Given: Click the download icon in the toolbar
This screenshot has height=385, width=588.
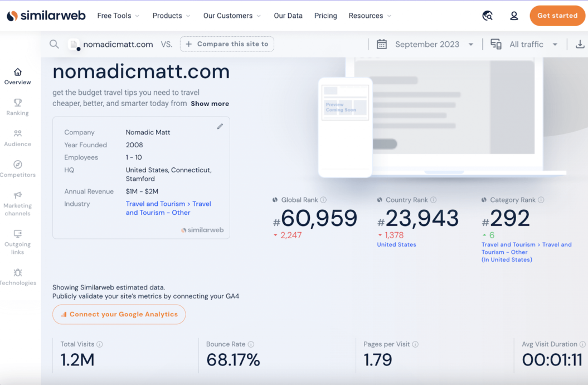Looking at the screenshot, I should click(x=580, y=44).
